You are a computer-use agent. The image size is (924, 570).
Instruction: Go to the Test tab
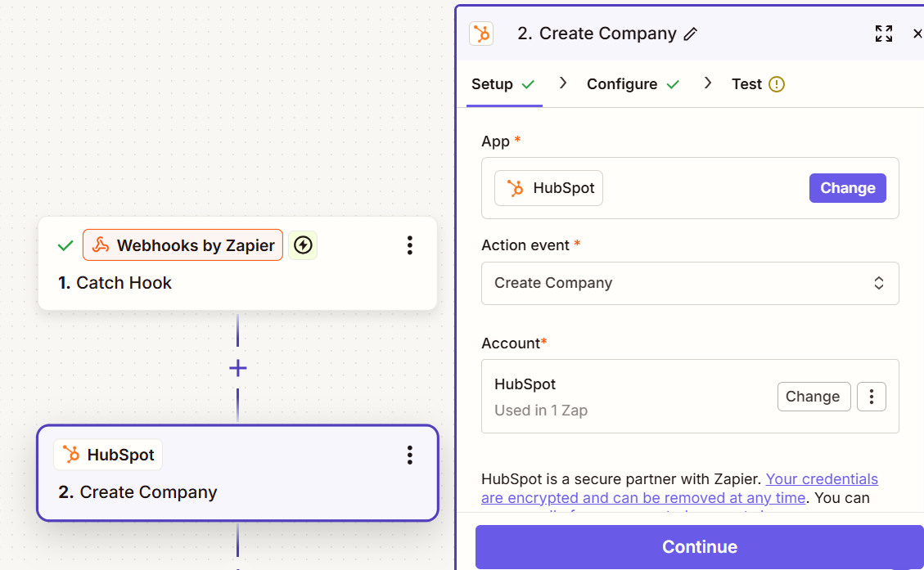coord(758,84)
